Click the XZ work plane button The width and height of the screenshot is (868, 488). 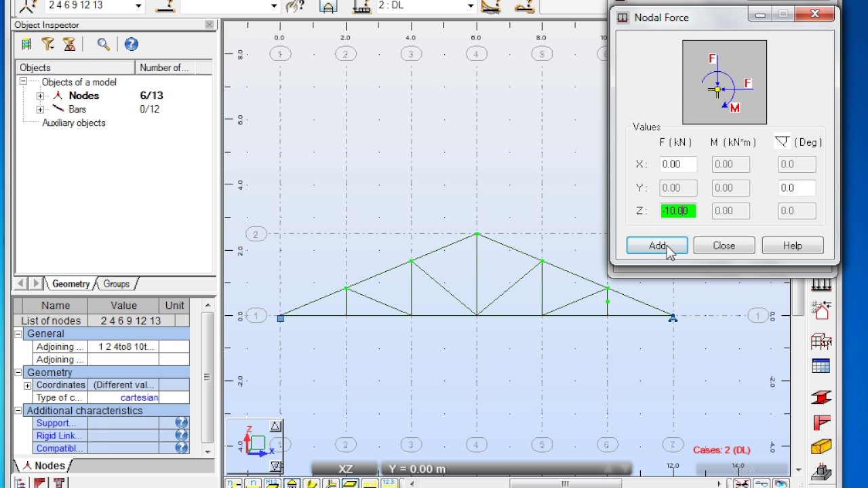346,469
